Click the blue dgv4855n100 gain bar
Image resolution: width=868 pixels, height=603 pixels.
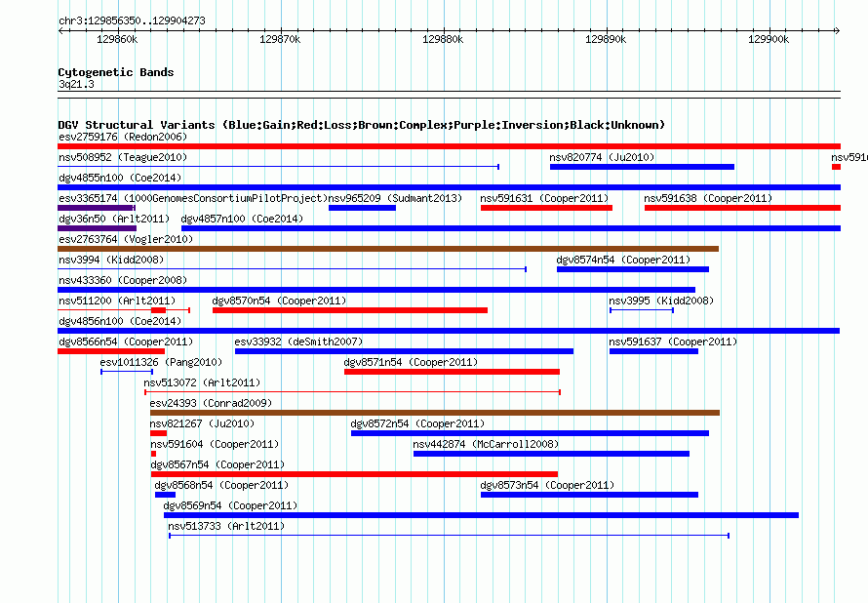pos(449,187)
